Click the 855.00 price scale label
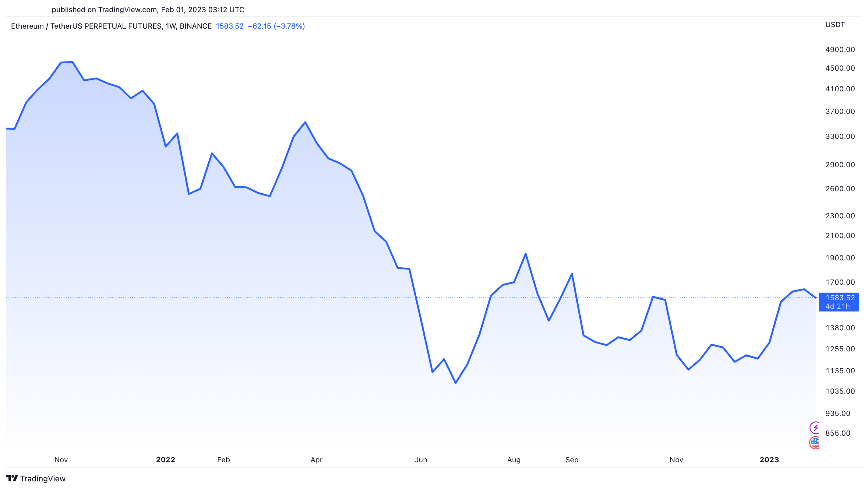The height and width of the screenshot is (489, 868). pyautogui.click(x=838, y=433)
